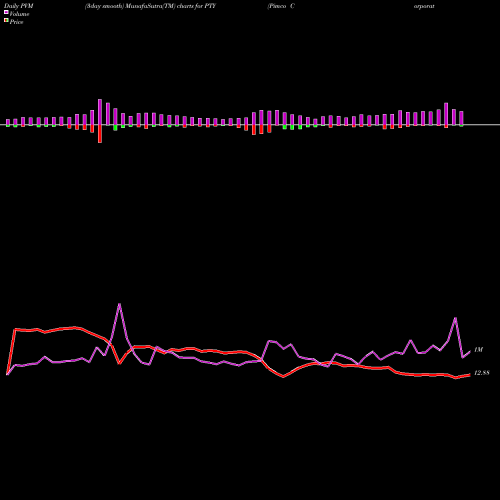
Task: Click the '(Pimco C' company name text
Action: point(281,6)
